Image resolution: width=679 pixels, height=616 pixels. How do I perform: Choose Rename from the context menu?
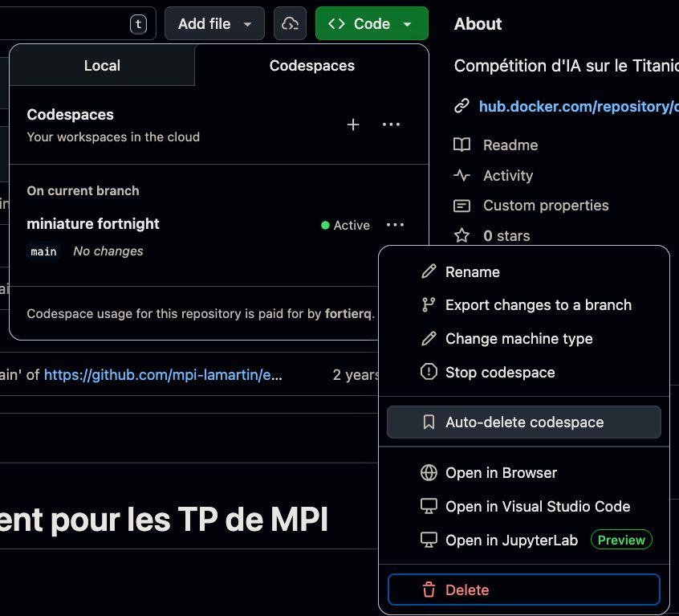click(x=472, y=272)
